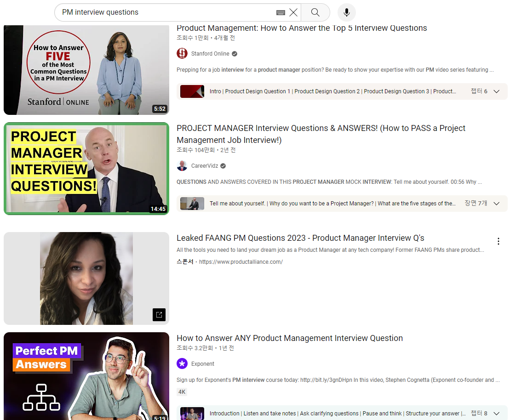510x420 pixels.
Task: Open the CareerVidz channel avatar
Action: click(182, 166)
